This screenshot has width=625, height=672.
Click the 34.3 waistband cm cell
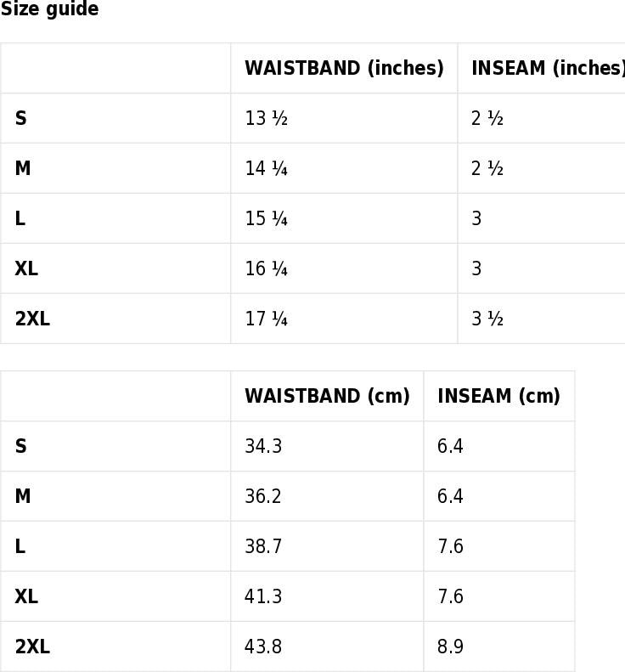[x=263, y=446]
